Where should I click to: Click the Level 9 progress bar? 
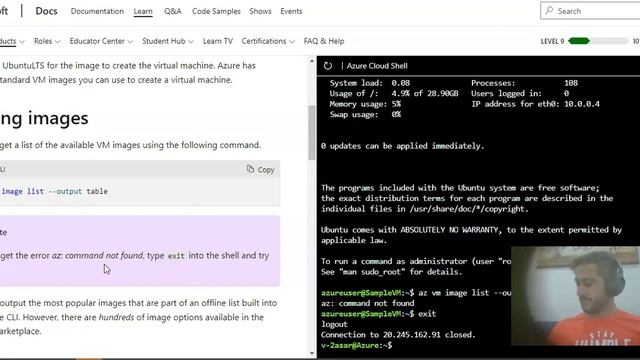click(598, 41)
